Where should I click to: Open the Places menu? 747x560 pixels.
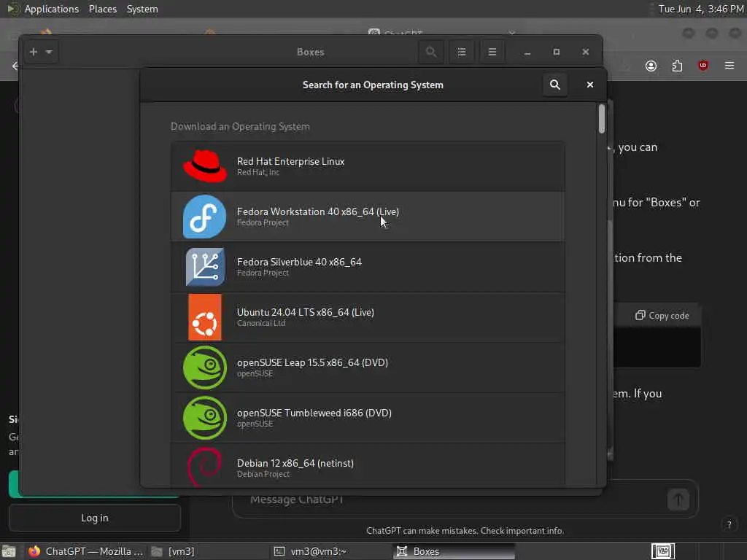tap(102, 9)
